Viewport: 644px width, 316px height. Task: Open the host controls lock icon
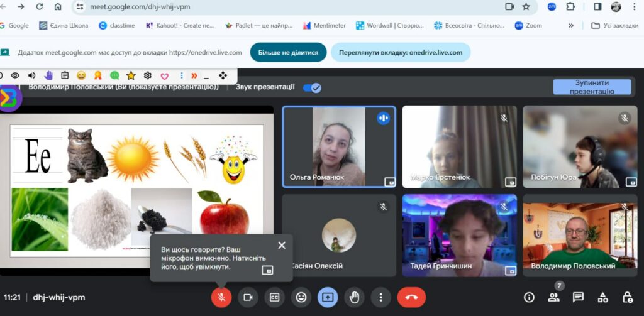[627, 297]
